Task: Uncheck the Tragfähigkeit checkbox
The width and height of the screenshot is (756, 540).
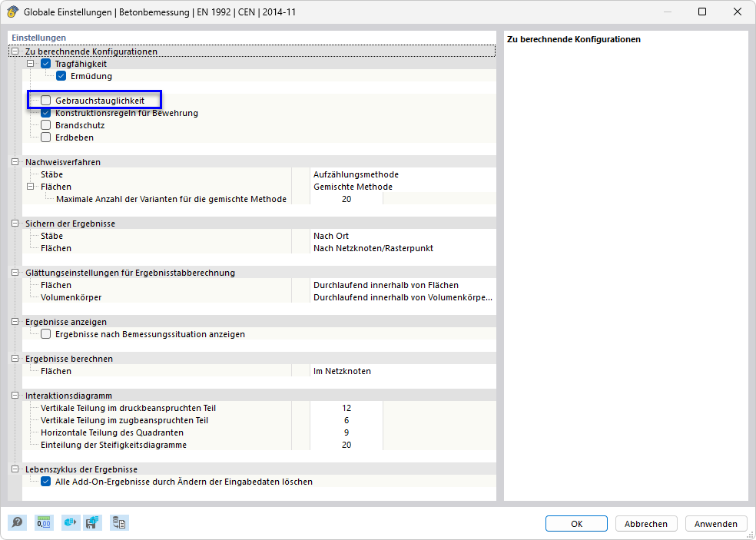Action: pyautogui.click(x=46, y=64)
